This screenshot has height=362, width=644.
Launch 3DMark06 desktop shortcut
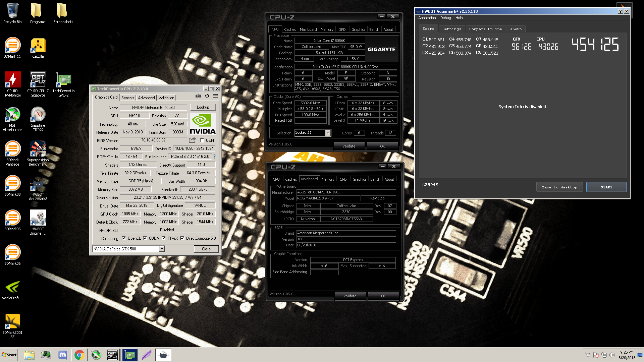[12, 255]
